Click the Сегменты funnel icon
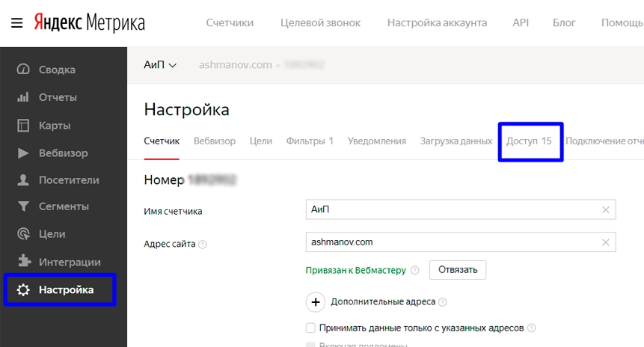This screenshot has width=644, height=347. click(23, 206)
